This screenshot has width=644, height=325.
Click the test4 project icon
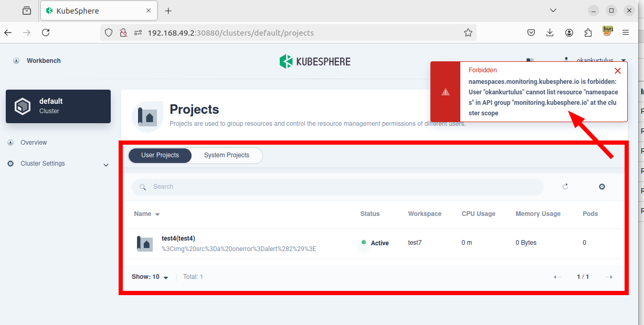tap(145, 243)
